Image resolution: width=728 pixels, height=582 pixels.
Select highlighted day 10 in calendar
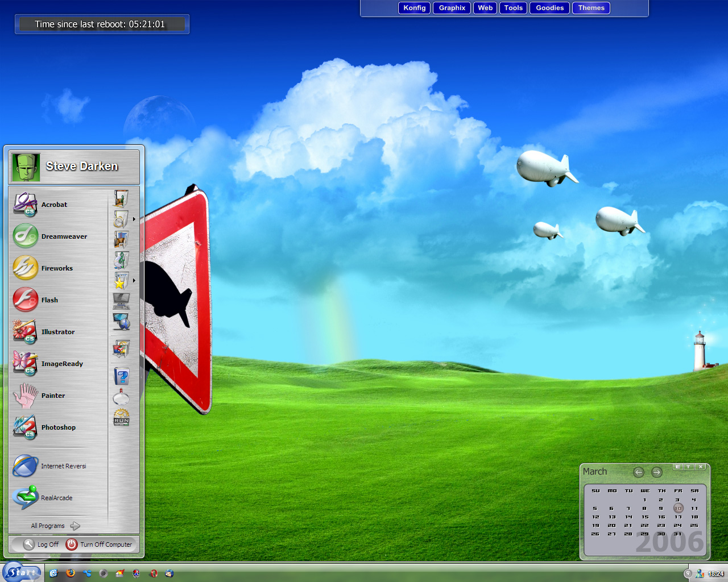tap(678, 508)
